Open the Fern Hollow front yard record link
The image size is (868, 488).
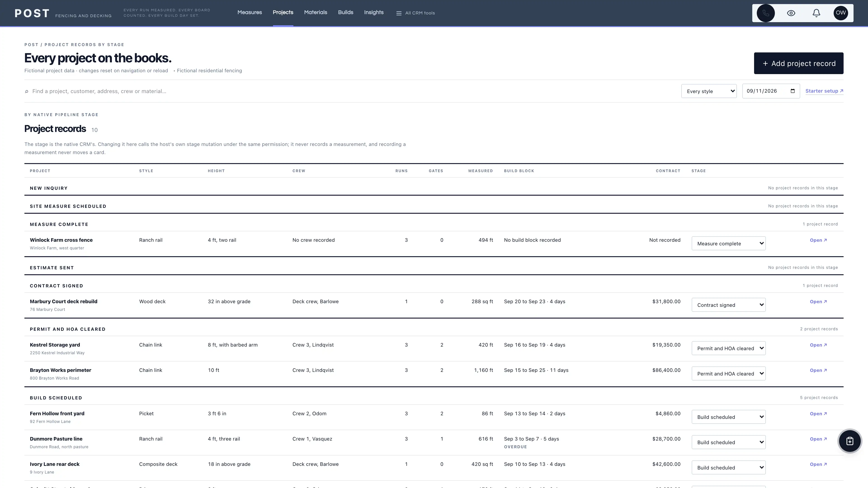(x=818, y=414)
